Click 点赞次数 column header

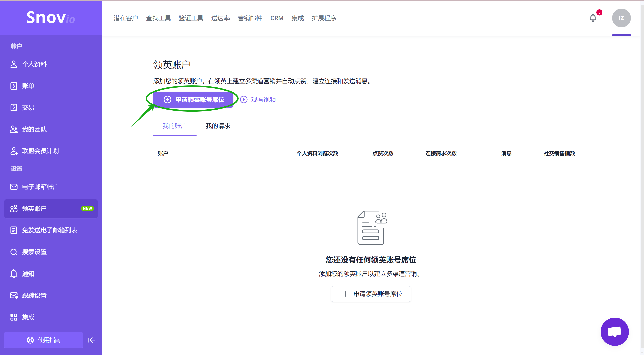click(x=383, y=153)
